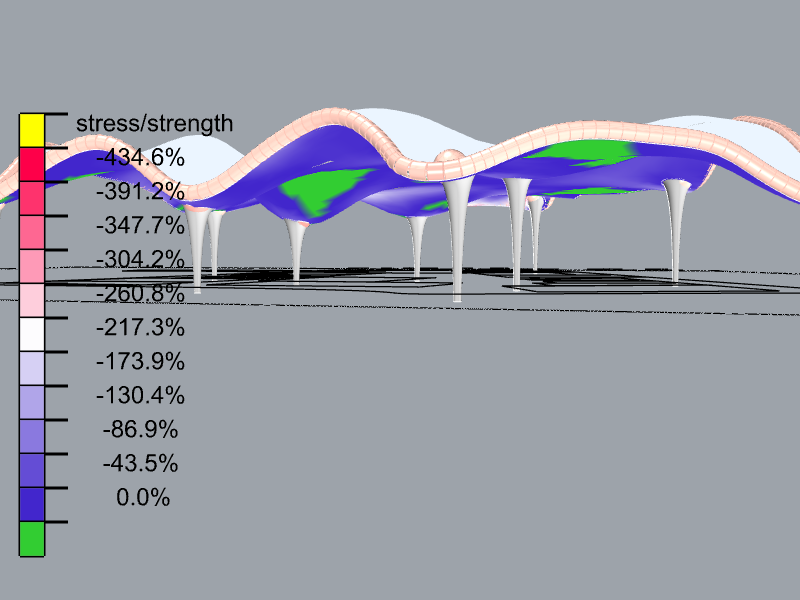This screenshot has height=600, width=800.
Task: Click the green legend swatch at bottom
Action: (x=32, y=539)
